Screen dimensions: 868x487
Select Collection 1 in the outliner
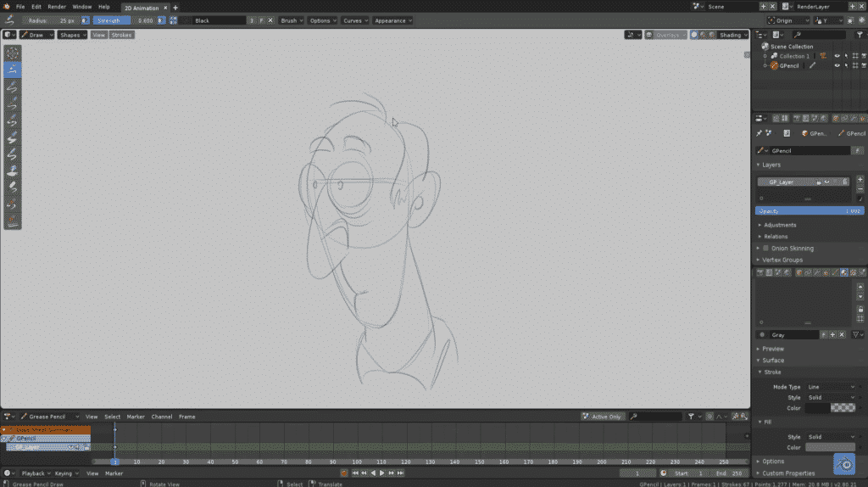(793, 56)
